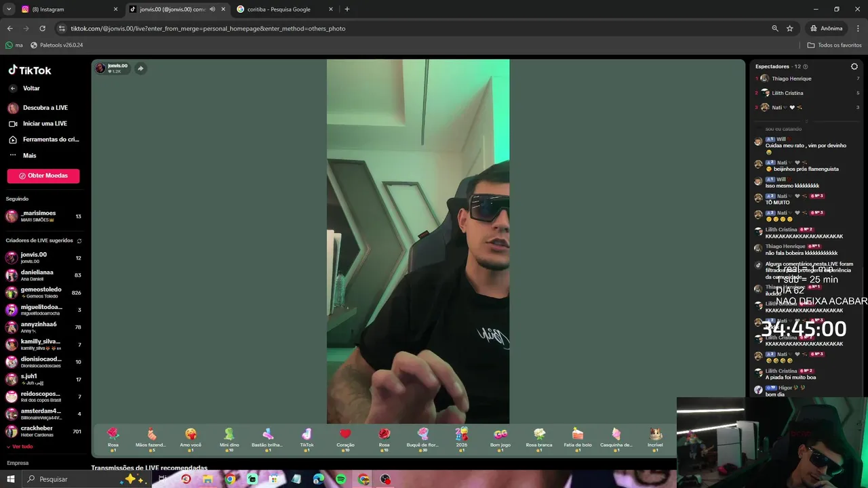Open the Windows Start menu

[11, 479]
